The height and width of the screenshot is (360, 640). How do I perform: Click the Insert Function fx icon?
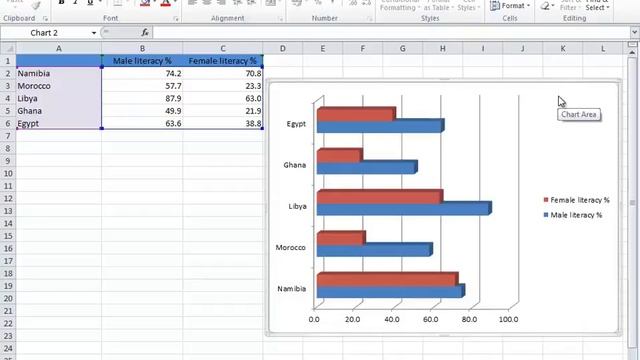tap(145, 33)
